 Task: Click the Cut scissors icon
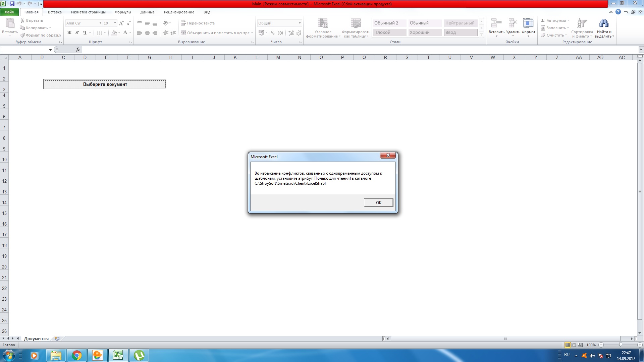click(x=22, y=20)
